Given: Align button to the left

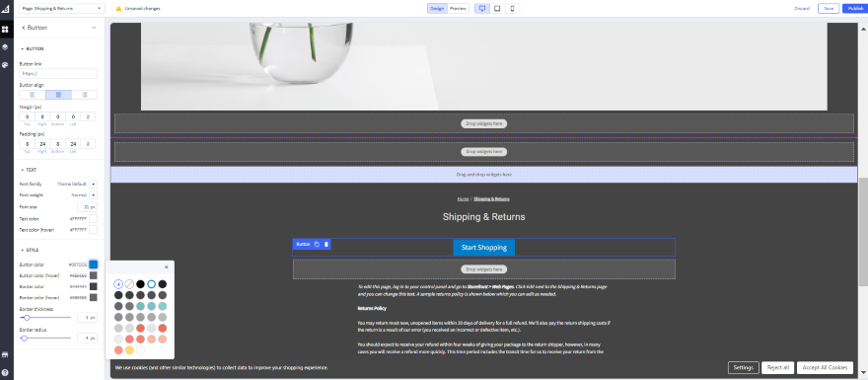Looking at the screenshot, I should 33,95.
